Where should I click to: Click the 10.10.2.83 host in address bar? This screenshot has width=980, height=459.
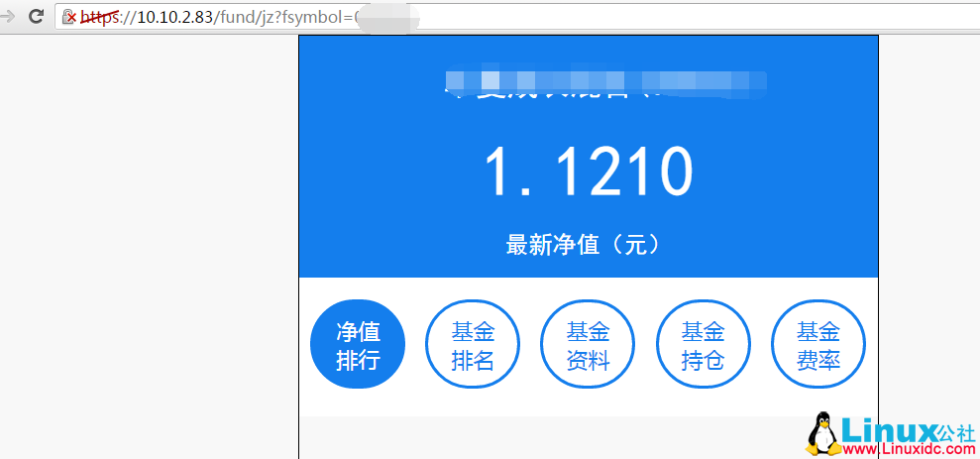tap(174, 17)
